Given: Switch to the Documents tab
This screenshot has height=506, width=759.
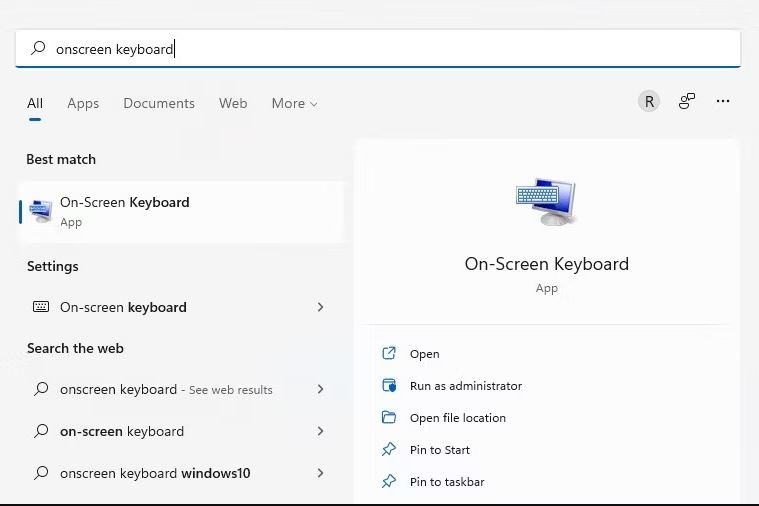Looking at the screenshot, I should 159,103.
